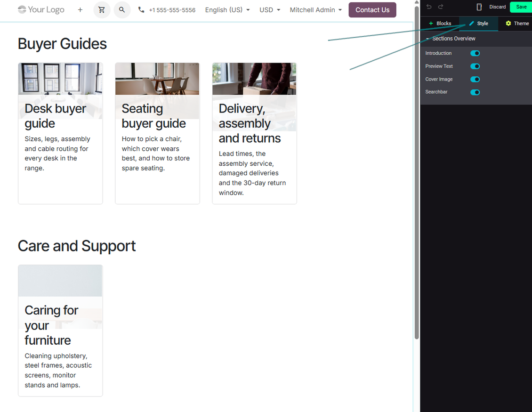Call the +1 555-555-5556 phone link
Viewport: 532px width, 412px height.
(172, 10)
